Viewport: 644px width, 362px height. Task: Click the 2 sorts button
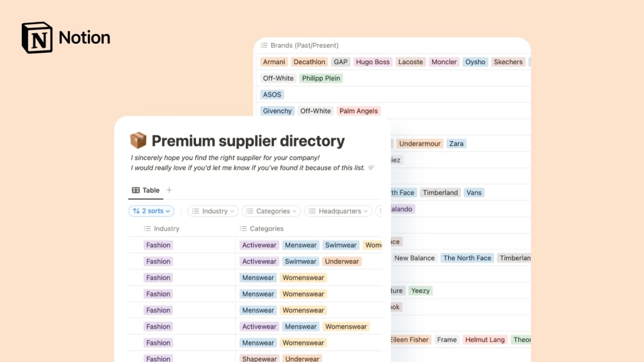151,211
